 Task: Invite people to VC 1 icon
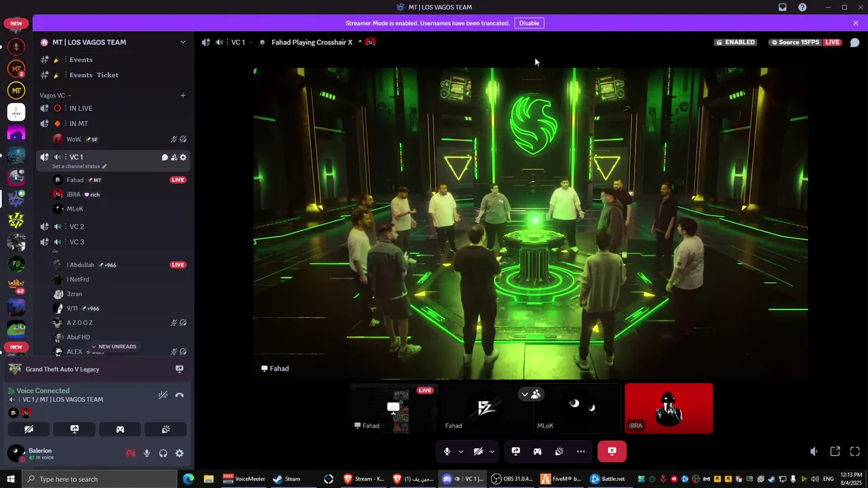[x=174, y=157]
